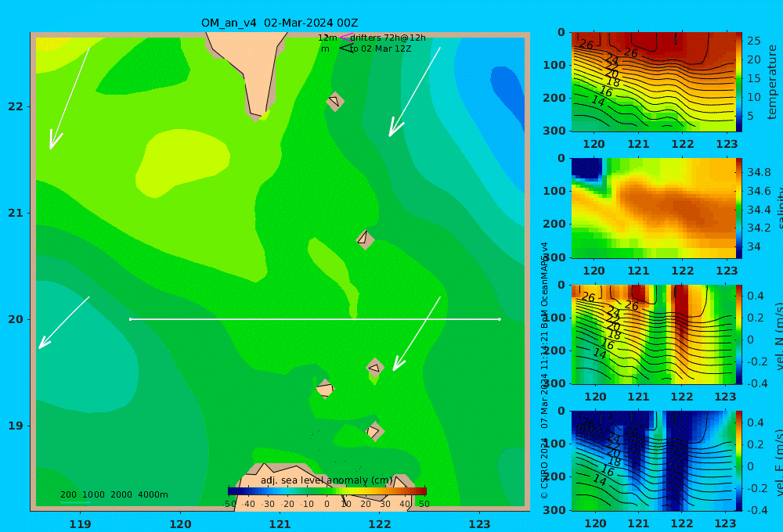Click longitude label 120 under main map

pyautogui.click(x=180, y=524)
